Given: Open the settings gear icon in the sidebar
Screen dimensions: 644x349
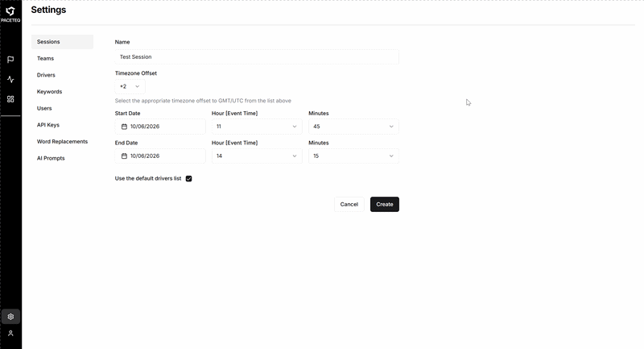Looking at the screenshot, I should [x=10, y=317].
